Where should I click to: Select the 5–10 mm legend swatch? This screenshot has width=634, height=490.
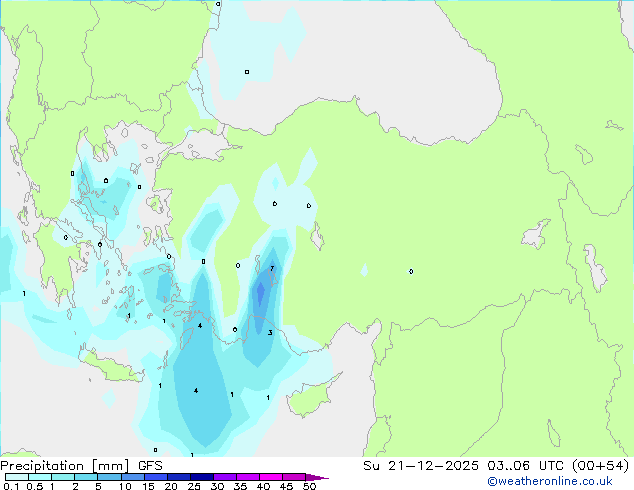109,477
